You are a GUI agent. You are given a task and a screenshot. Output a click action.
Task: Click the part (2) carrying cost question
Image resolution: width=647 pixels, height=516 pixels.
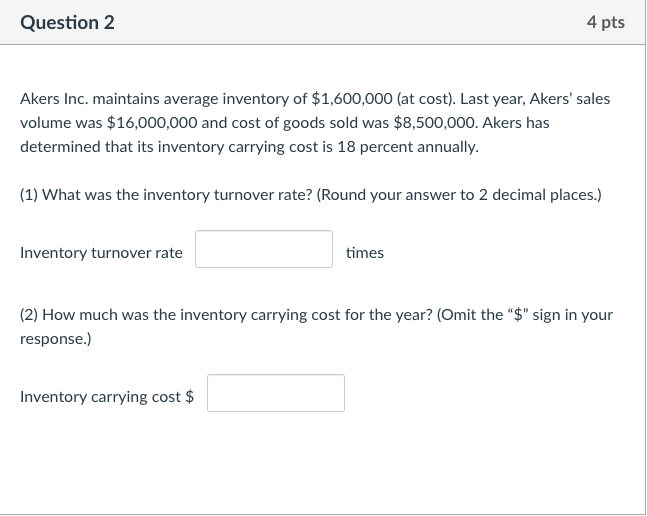pyautogui.click(x=226, y=315)
